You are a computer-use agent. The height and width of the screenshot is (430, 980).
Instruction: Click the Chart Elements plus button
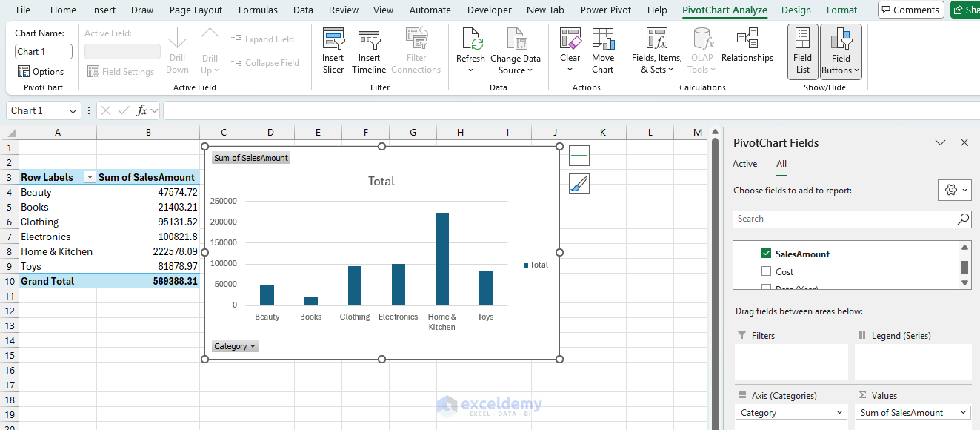point(579,156)
